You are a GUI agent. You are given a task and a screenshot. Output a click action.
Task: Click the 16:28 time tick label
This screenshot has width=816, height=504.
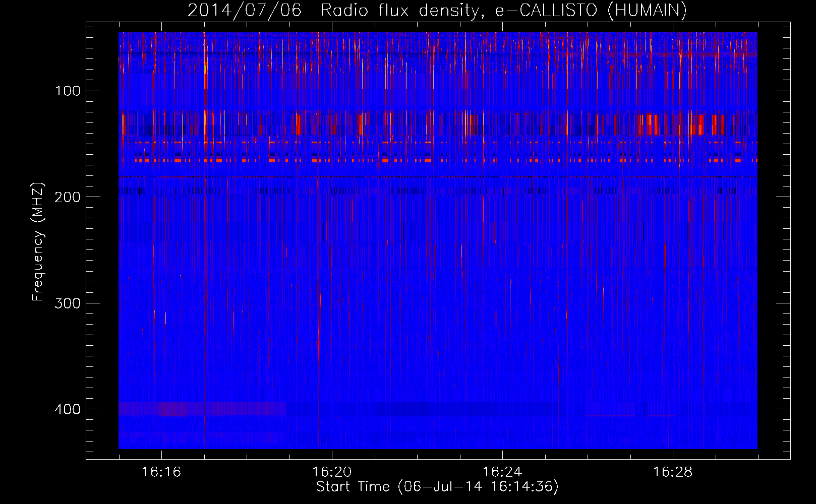(x=673, y=472)
